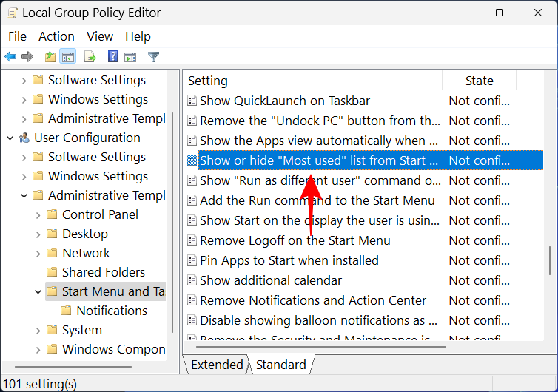Expand Software Settings under User Configuration

[x=24, y=158]
